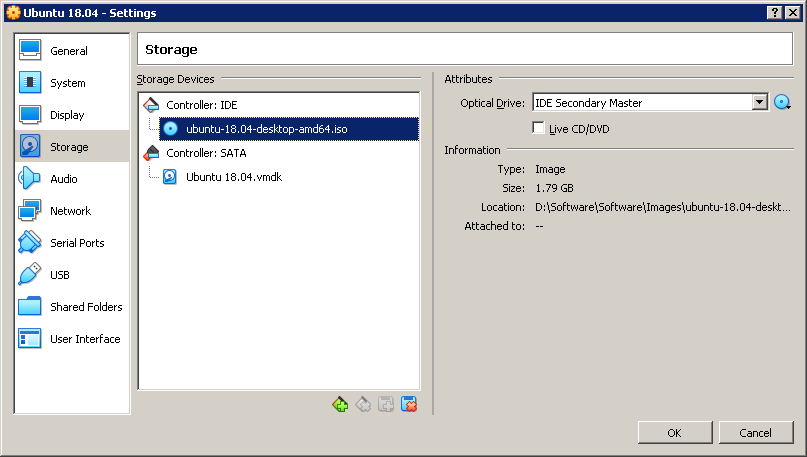The width and height of the screenshot is (807, 457).
Task: Click the hard disk icon beside the vmdk
Action: [170, 177]
